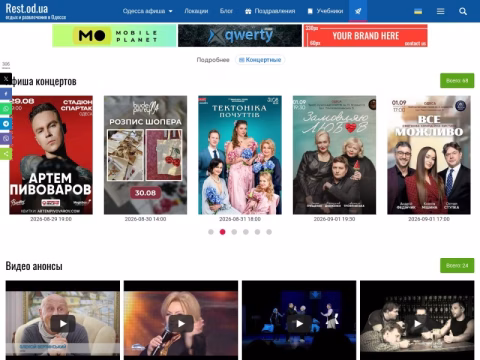Screen dimensions: 480x360
Task: Share page via Viber
Action: tap(6, 139)
